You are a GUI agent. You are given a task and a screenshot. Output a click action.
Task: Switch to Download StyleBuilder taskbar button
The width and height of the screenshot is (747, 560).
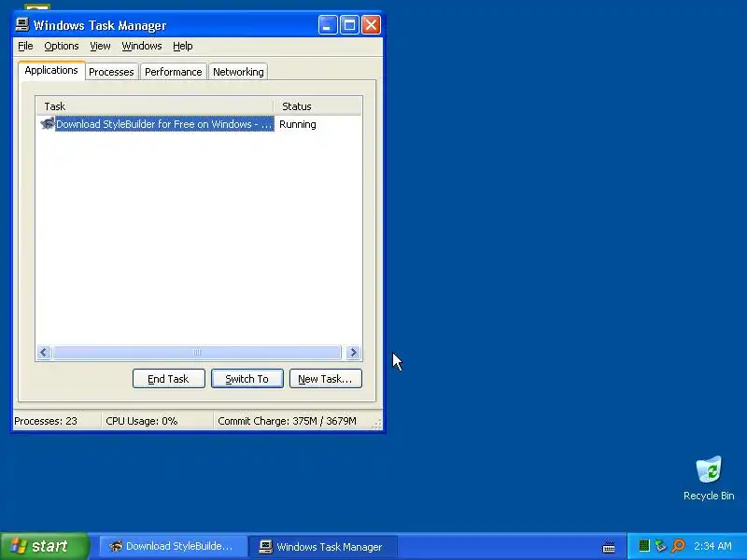click(x=173, y=546)
